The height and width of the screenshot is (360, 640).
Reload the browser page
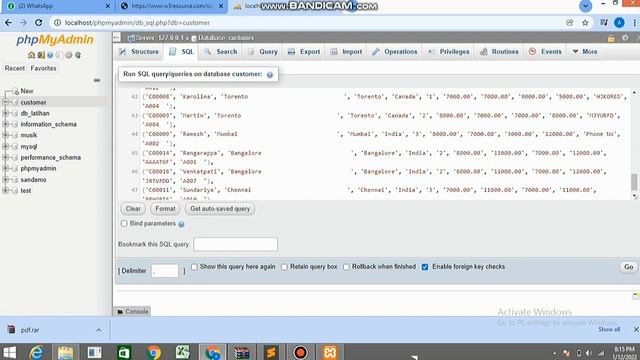(38, 23)
